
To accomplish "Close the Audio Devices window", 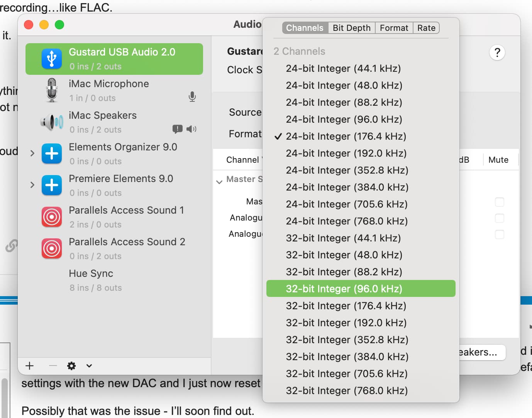I will [29, 25].
